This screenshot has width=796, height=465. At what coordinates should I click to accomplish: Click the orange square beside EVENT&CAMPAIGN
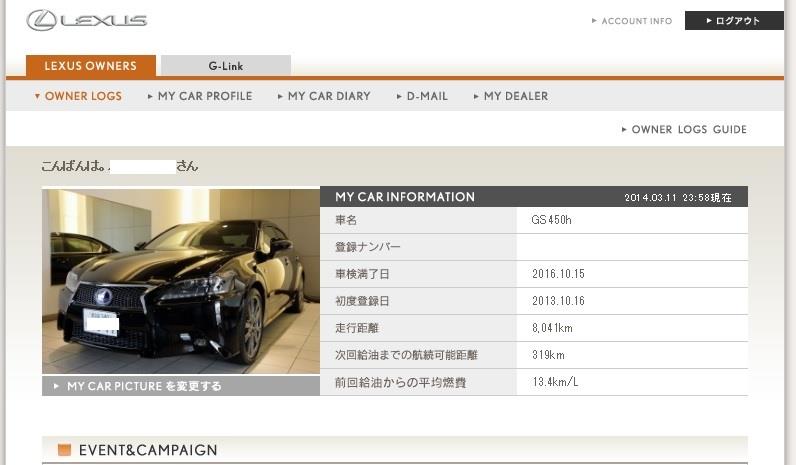[x=64, y=450]
